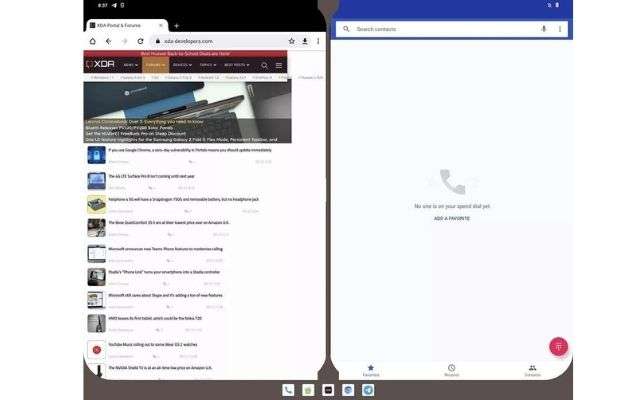Click the browser download icon
The image size is (640, 400).
pyautogui.click(x=305, y=41)
